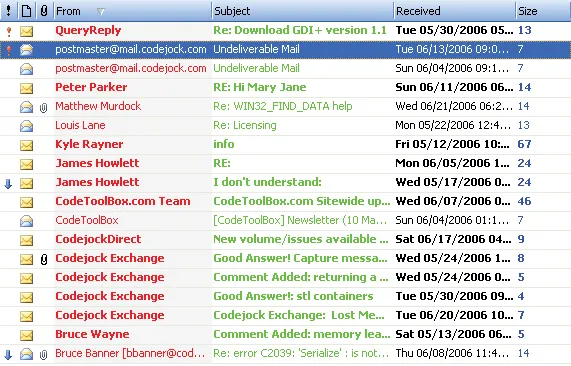The image size is (571, 366).
Task: Click unread envelope icon for CodejockDirect message
Action: click(26, 240)
